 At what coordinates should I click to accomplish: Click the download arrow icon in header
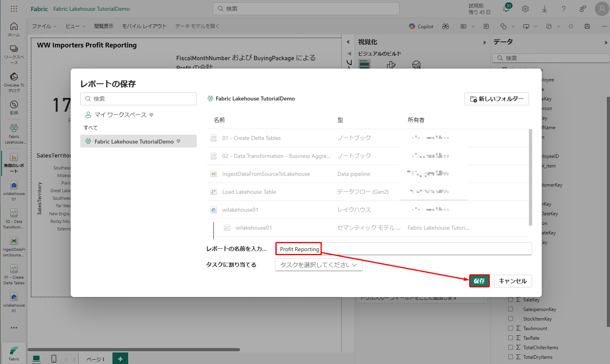[x=545, y=9]
